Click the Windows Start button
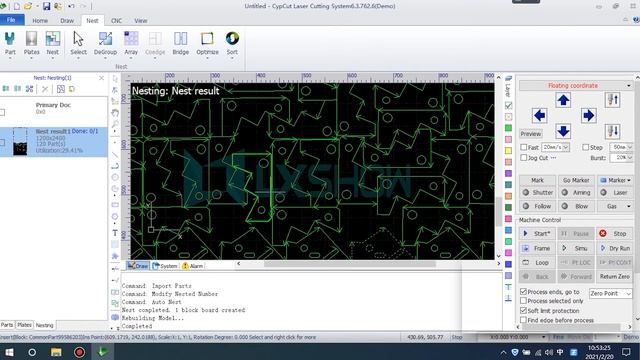 (9, 352)
